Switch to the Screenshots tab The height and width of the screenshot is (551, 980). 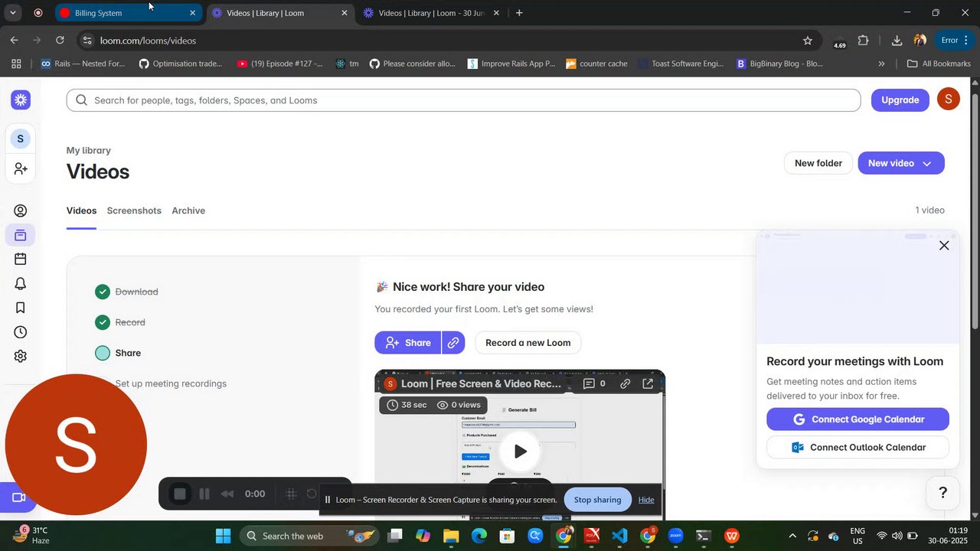tap(134, 210)
